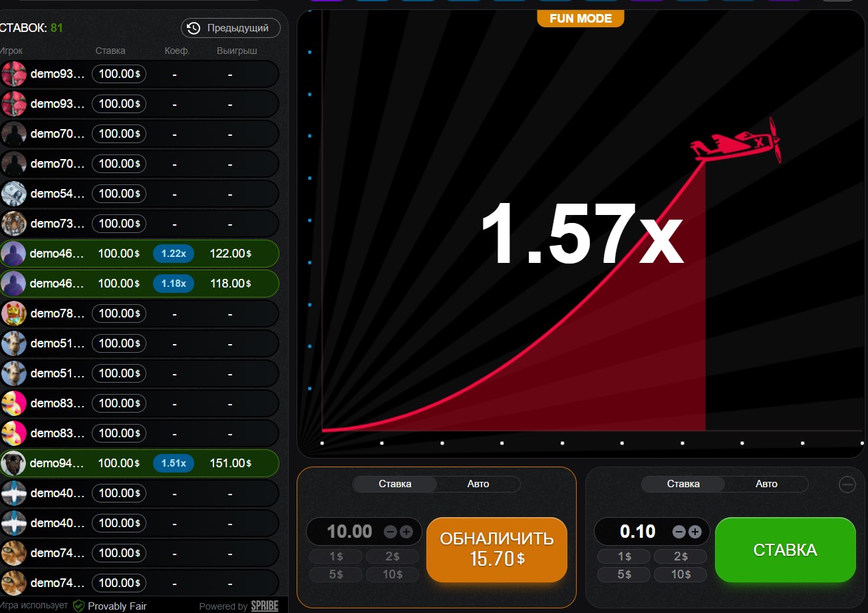Choose 10$ preset under the 0.10 bet

pos(680,574)
